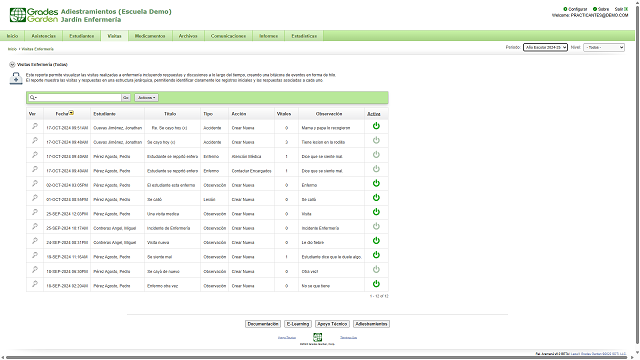Click the Tipo column header

[x=208, y=114]
